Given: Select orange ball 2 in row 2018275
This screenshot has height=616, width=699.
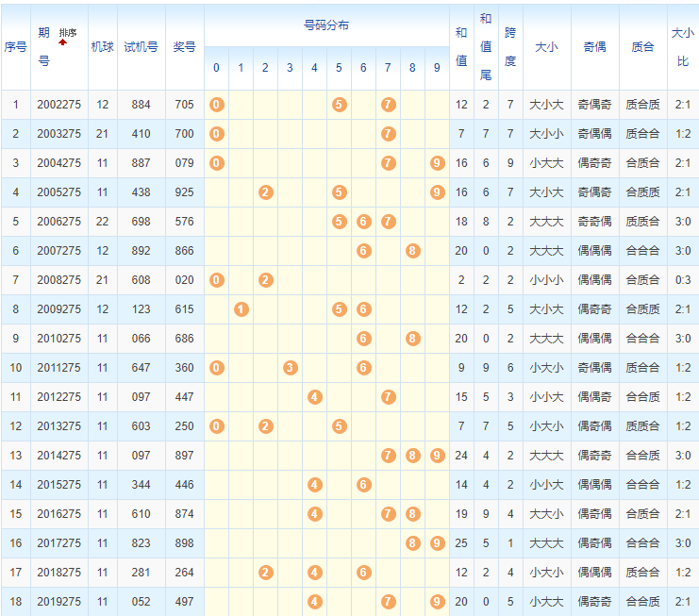Looking at the screenshot, I should [265, 572].
